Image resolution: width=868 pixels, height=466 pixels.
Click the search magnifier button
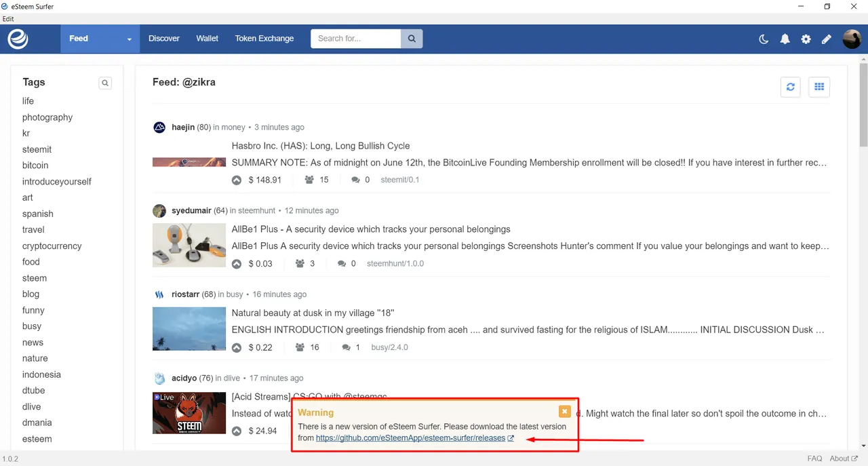[412, 39]
